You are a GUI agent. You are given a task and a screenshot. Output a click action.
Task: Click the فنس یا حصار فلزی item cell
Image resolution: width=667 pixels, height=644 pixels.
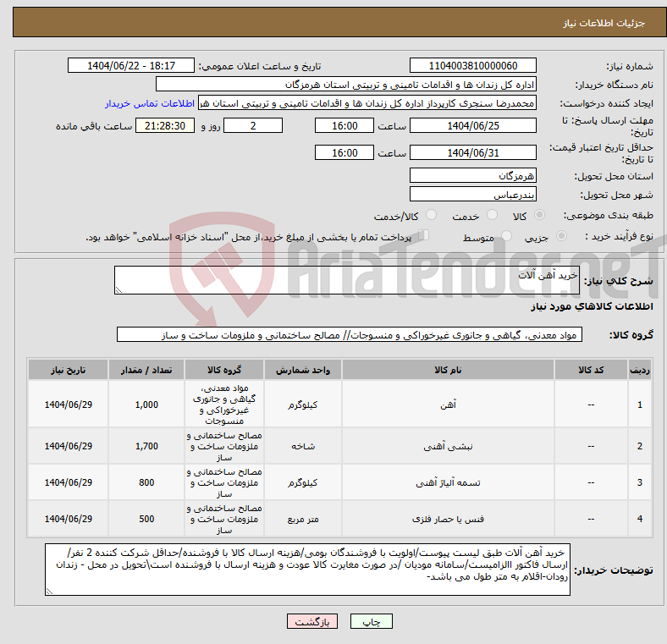click(448, 519)
